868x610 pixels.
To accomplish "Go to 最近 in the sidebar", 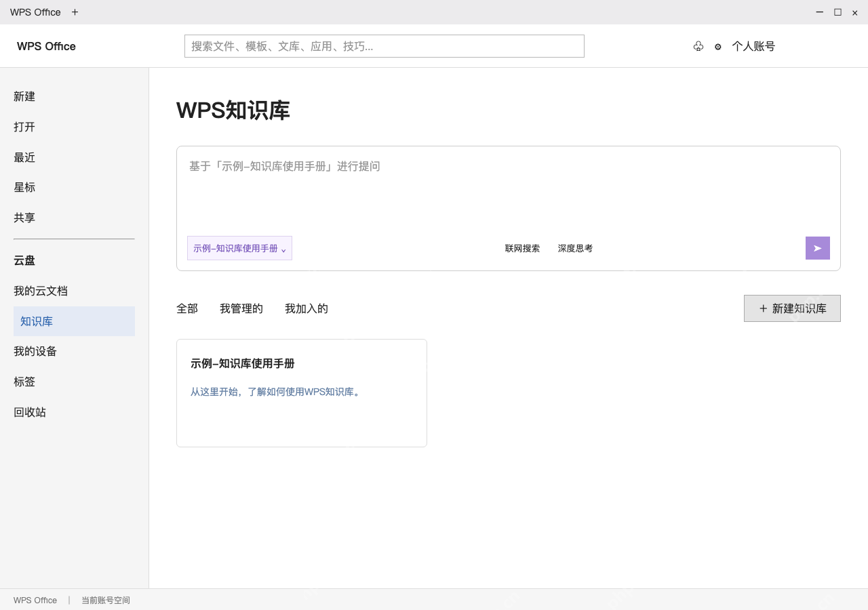I will coord(24,157).
